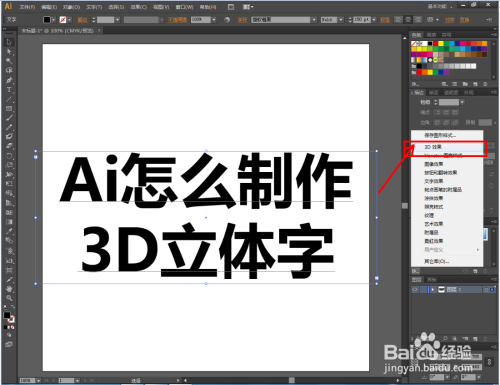500x385 pixels.
Task: Select the Blob Brush tool
Action: tap(9, 136)
